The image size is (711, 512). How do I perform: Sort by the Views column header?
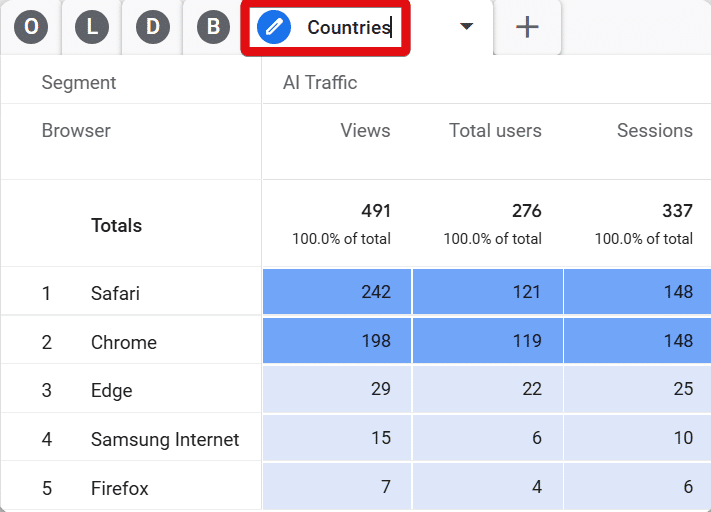coord(365,131)
